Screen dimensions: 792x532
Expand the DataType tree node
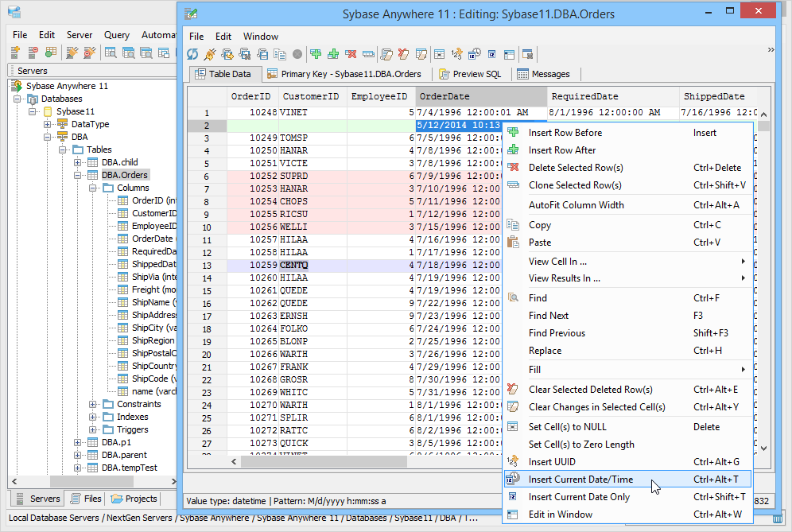pos(47,124)
